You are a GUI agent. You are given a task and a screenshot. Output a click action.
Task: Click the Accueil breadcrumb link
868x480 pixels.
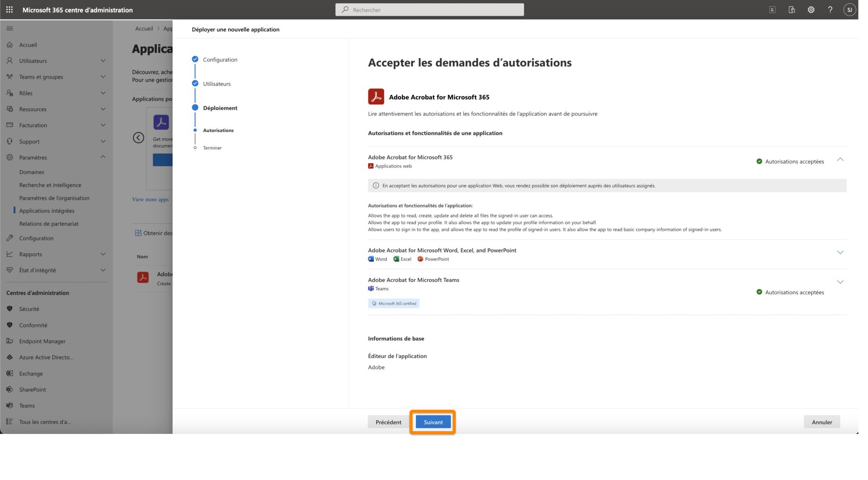[x=144, y=28]
